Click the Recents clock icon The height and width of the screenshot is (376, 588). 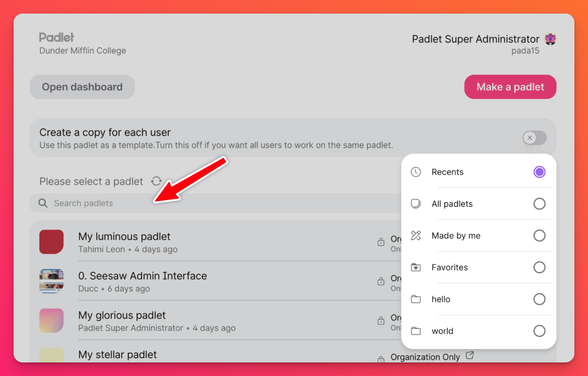pos(415,172)
